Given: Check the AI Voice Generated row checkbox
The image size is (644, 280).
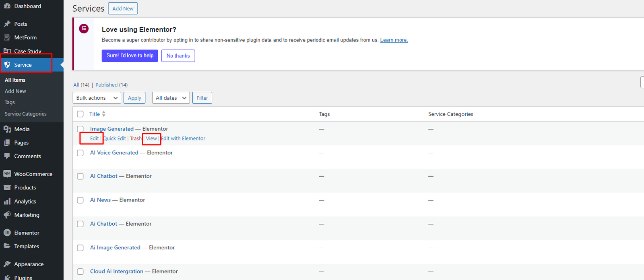Looking at the screenshot, I should click(80, 153).
